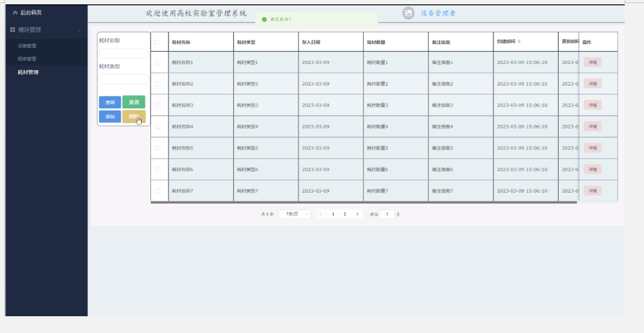Screen dimensions: 644x333
Task: Click the 欢迎使用高校实验室管理系统 title
Action: pyautogui.click(x=196, y=13)
